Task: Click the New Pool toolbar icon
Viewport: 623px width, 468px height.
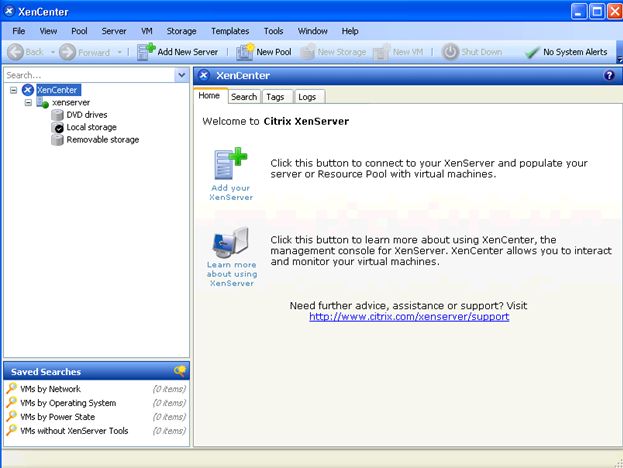Action: coord(244,51)
